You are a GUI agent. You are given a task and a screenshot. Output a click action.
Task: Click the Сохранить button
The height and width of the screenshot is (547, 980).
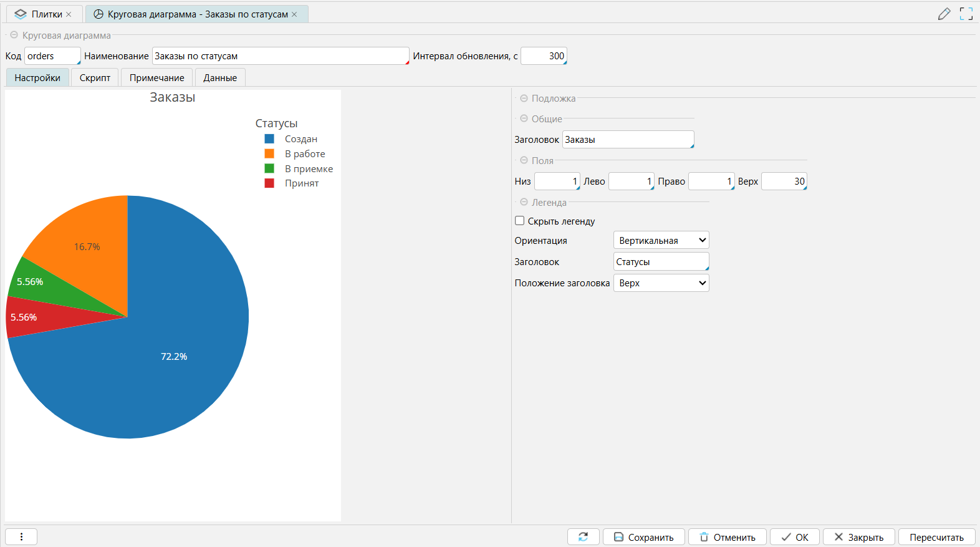[643, 537]
